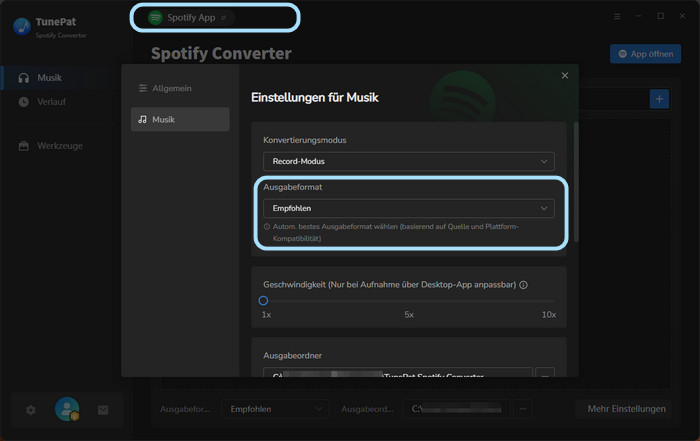Click the Spotify App source switch icon

pyautogui.click(x=223, y=18)
